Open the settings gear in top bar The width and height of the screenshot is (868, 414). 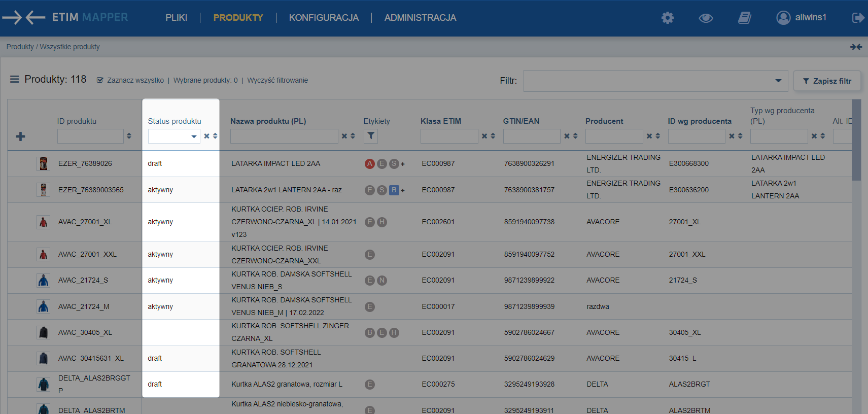click(668, 18)
